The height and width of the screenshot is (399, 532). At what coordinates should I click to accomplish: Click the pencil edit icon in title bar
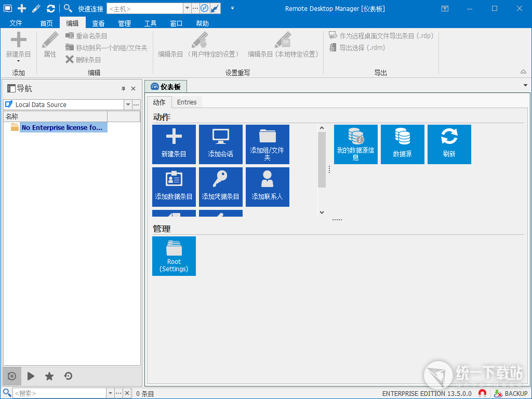[x=36, y=8]
